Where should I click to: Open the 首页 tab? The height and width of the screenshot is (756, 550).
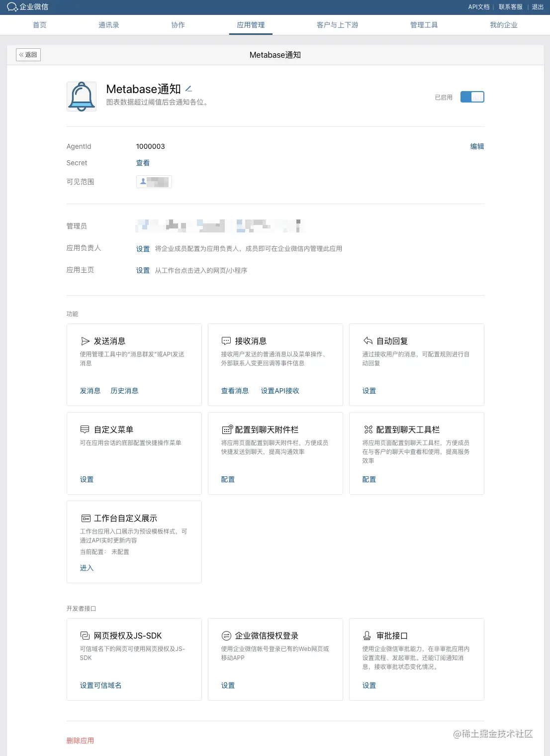click(40, 25)
